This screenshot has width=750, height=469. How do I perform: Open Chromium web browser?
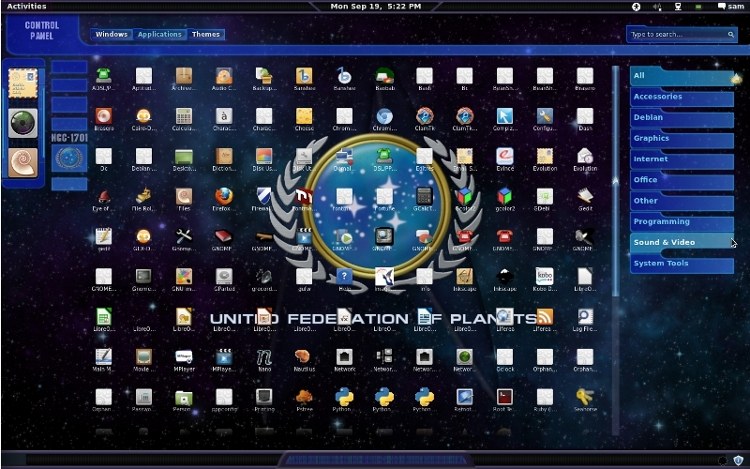click(384, 116)
